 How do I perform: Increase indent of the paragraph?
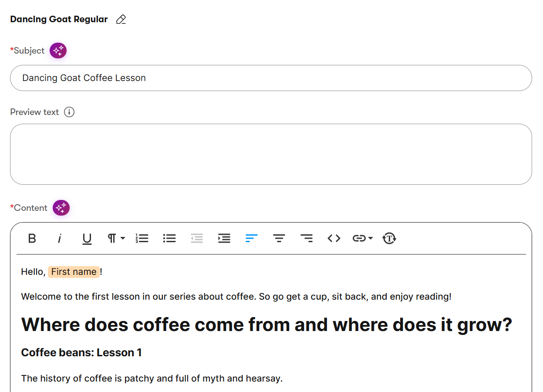(x=224, y=238)
